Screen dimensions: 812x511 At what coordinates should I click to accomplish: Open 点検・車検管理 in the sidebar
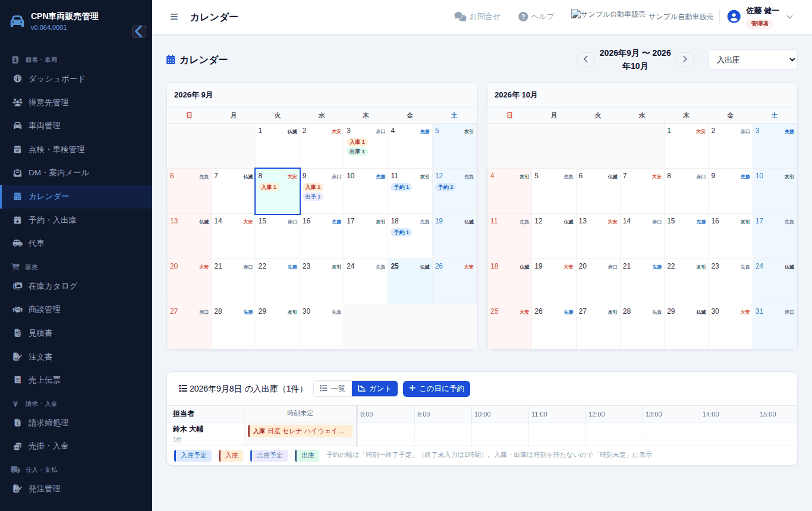(76, 149)
